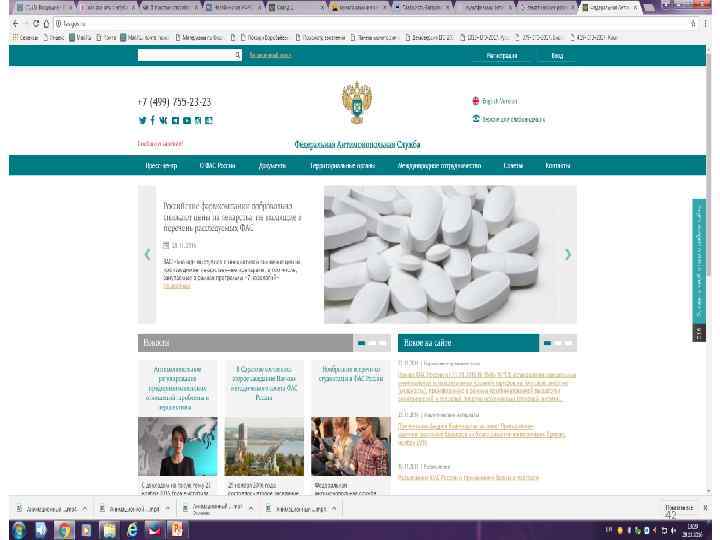Click the eye icon for visually impaired version
The height and width of the screenshot is (540, 720).
tap(476, 119)
